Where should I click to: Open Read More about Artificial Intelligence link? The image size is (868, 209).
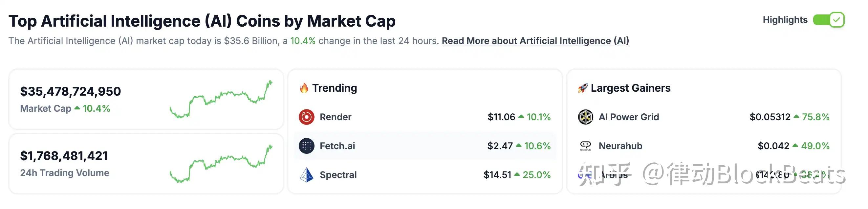pyautogui.click(x=535, y=41)
